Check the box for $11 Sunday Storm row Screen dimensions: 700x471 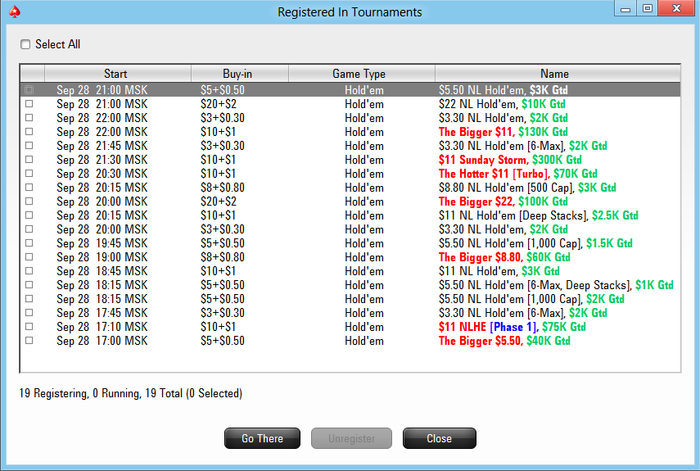[x=29, y=159]
